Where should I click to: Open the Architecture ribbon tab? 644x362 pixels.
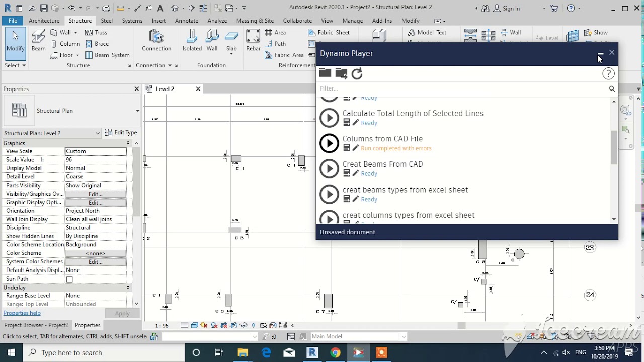tap(44, 21)
